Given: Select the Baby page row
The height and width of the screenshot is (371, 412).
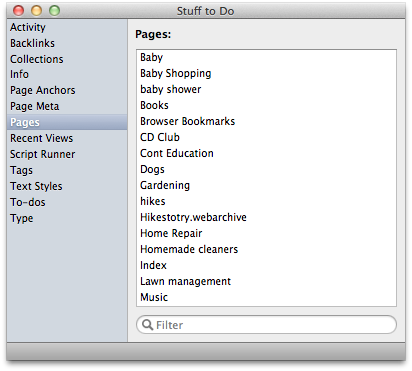Looking at the screenshot, I should (266, 57).
